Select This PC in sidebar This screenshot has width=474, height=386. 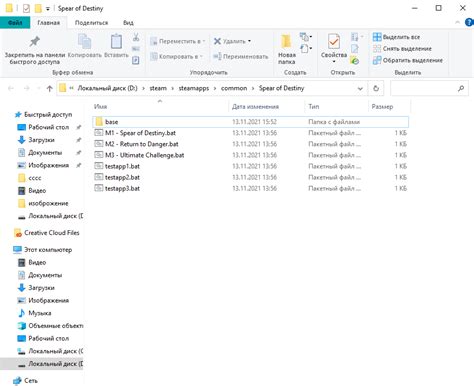tap(48, 250)
